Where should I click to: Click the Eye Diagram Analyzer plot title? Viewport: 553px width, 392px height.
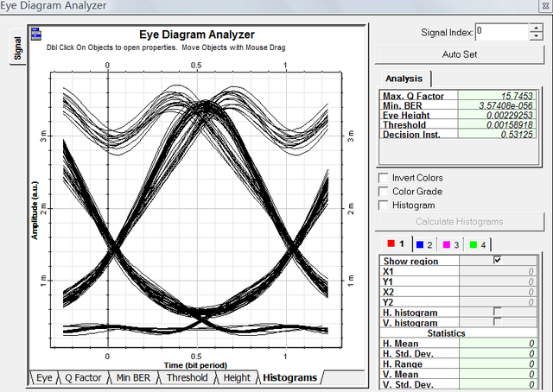click(x=197, y=35)
